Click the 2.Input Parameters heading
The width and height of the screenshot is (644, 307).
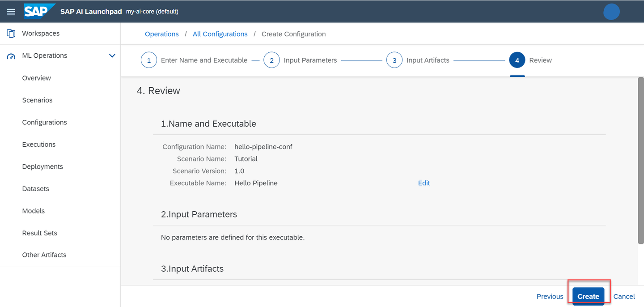click(199, 214)
